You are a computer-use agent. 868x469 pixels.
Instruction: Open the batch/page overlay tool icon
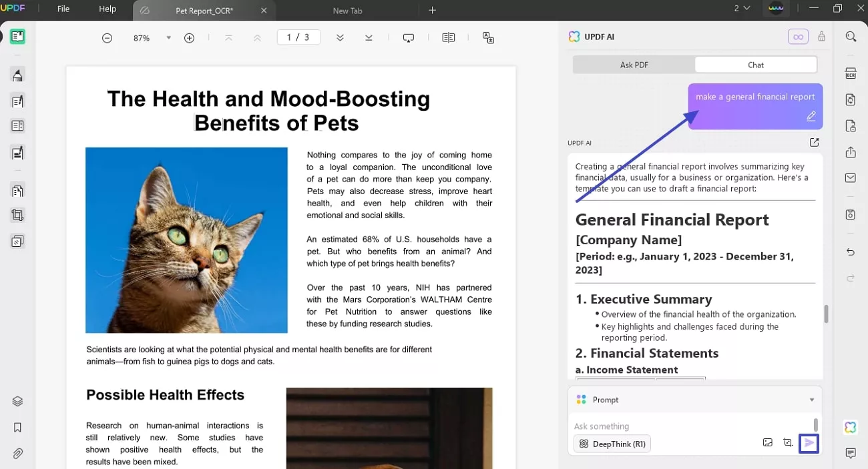coord(17,242)
